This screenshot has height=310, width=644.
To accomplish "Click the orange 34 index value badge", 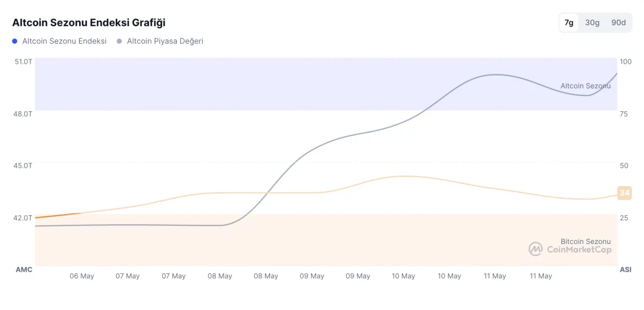I will pyautogui.click(x=624, y=193).
